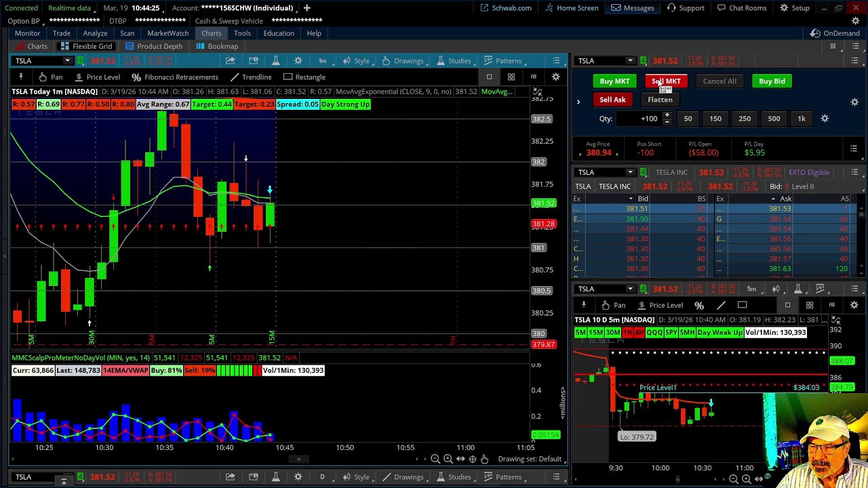868x488 pixels.
Task: Select the Price Level drawing tool on main chart
Action: click(x=96, y=77)
